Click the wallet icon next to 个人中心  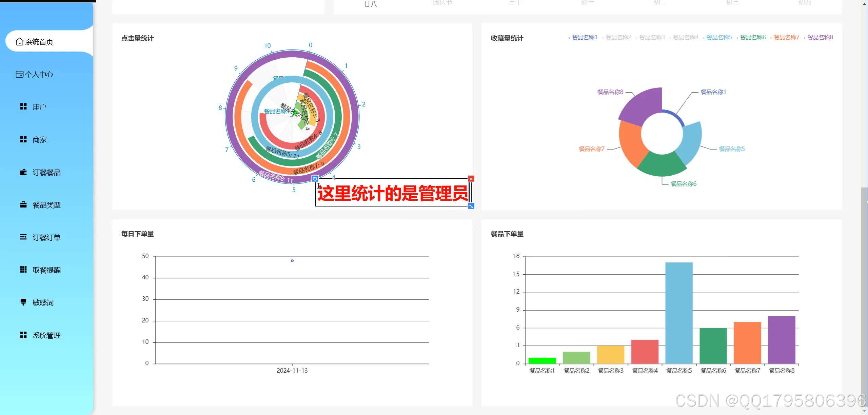tap(19, 74)
